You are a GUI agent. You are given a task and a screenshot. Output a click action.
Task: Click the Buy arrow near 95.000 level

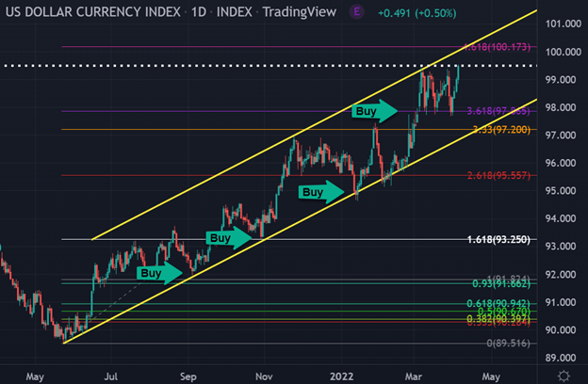pyautogui.click(x=321, y=192)
